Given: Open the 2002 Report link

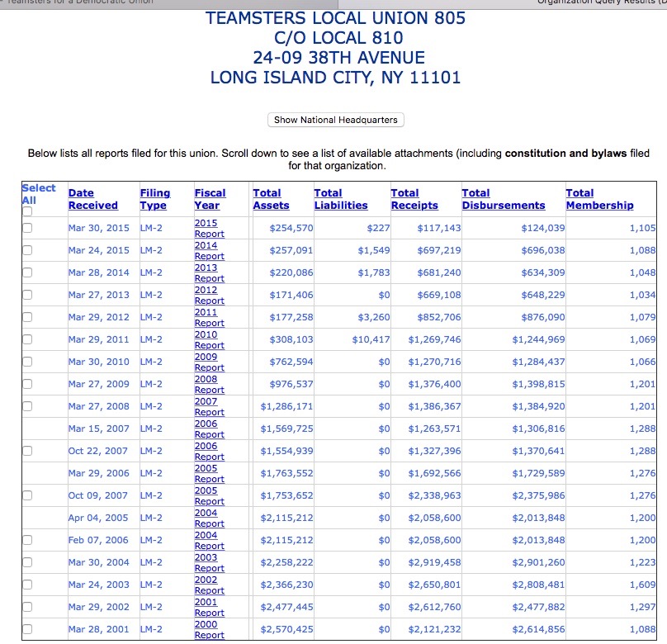Looking at the screenshot, I should click(x=210, y=585).
